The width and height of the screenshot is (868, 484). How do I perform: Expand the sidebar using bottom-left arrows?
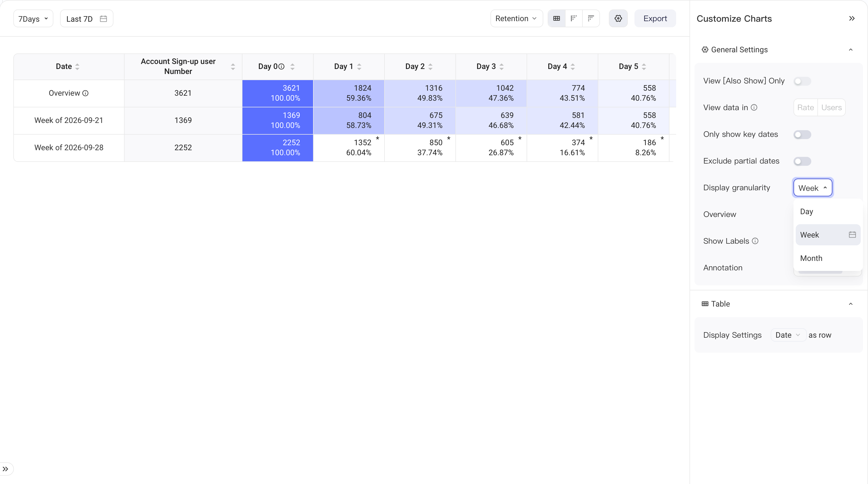pyautogui.click(x=5, y=469)
